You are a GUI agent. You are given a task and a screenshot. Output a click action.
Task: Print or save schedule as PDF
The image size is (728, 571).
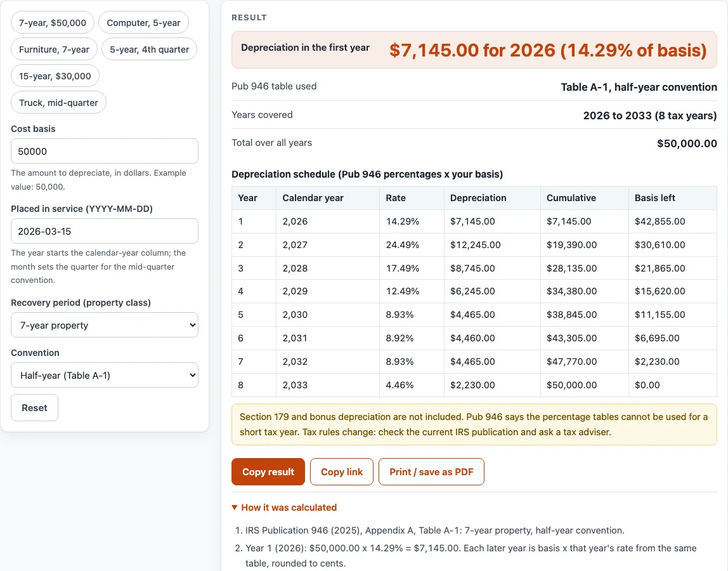[x=431, y=471]
